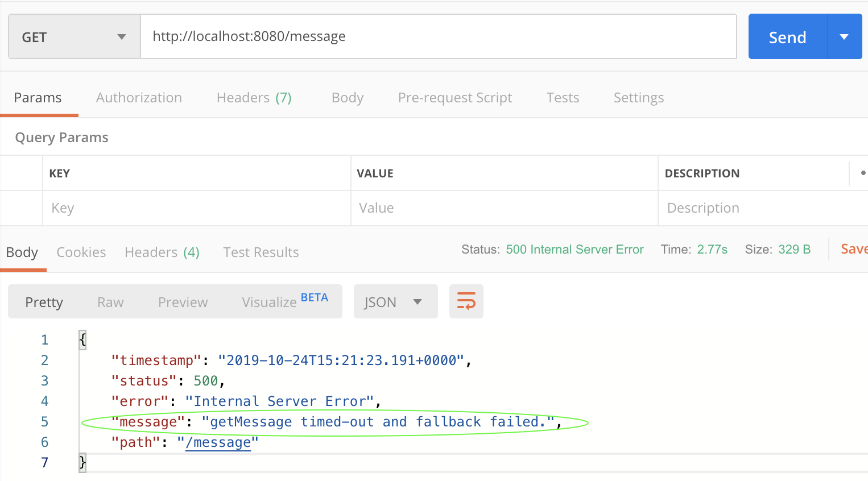Show the Test Results tab
This screenshot has width=868, height=481.
click(261, 252)
